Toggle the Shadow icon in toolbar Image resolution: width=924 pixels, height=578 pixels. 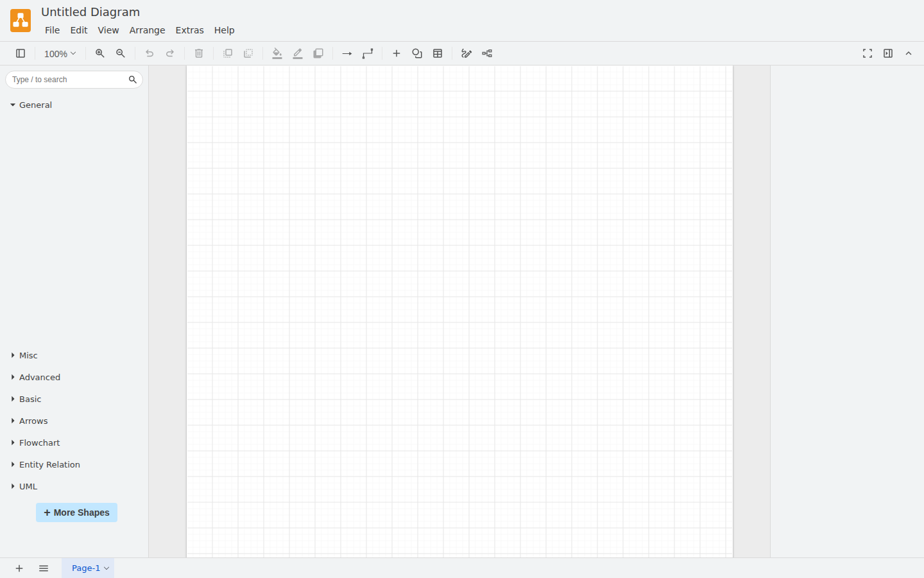point(318,53)
